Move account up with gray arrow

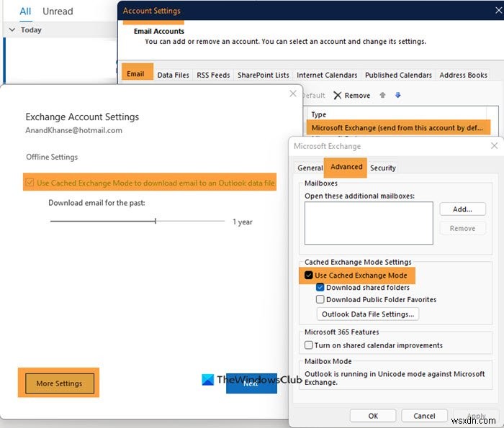click(x=382, y=95)
